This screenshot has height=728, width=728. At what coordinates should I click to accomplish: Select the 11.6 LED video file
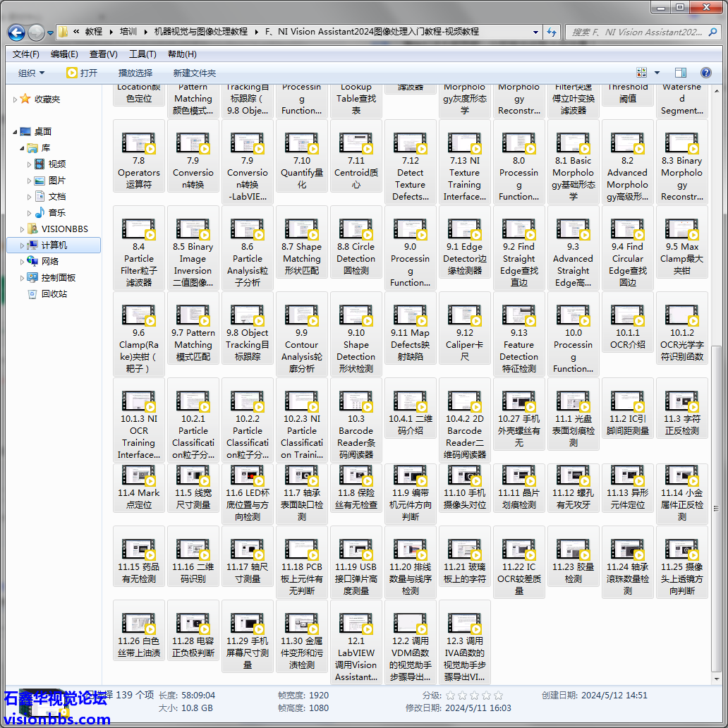click(248, 494)
